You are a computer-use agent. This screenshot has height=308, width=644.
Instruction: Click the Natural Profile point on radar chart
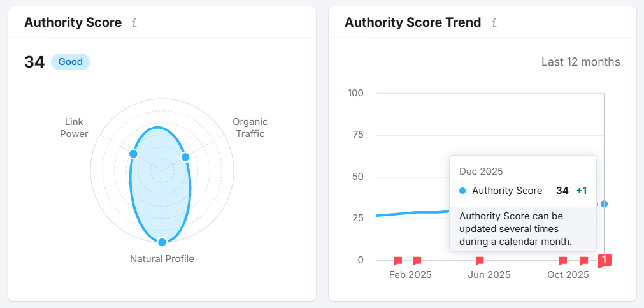coord(162,242)
